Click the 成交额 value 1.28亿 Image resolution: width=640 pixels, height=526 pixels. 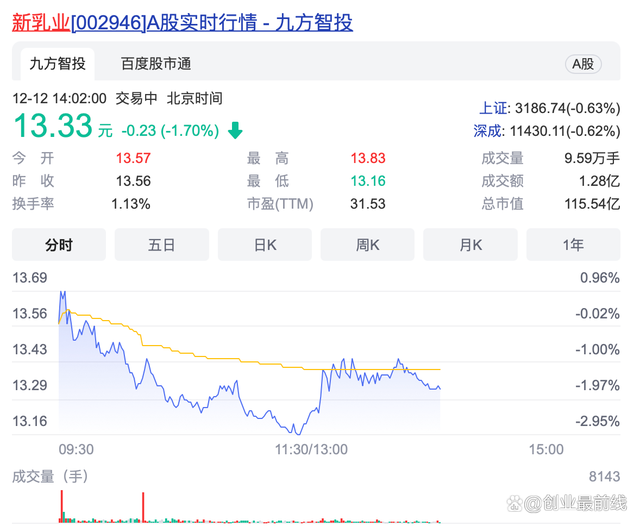coord(600,181)
